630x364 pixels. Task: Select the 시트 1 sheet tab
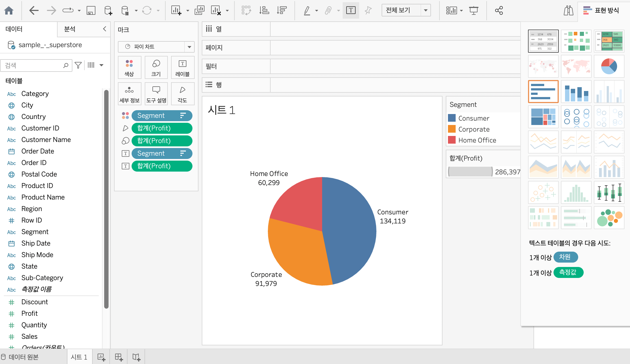pyautogui.click(x=79, y=357)
